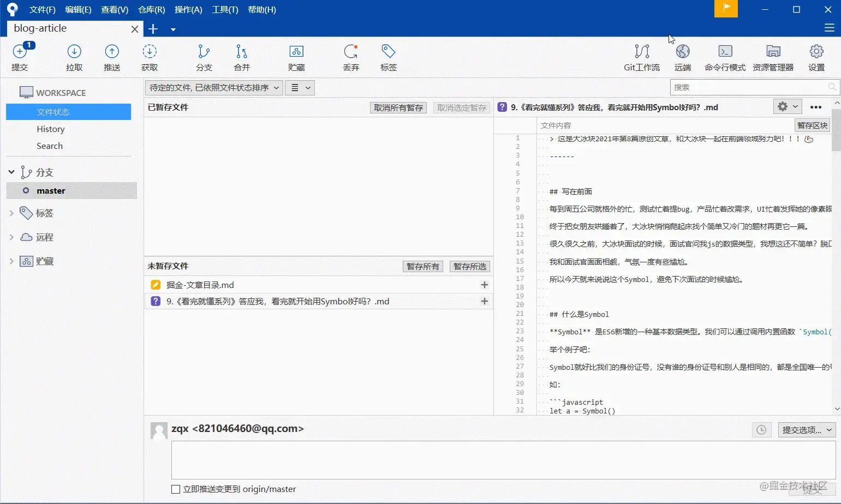Image resolution: width=841 pixels, height=504 pixels.
Task: Close the blog-article tab
Action: click(x=135, y=29)
